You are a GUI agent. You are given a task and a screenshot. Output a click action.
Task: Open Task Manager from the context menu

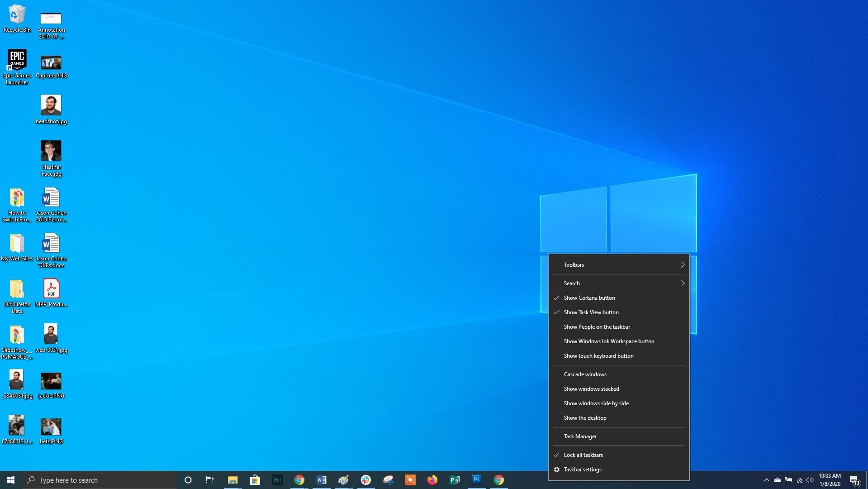pos(579,436)
